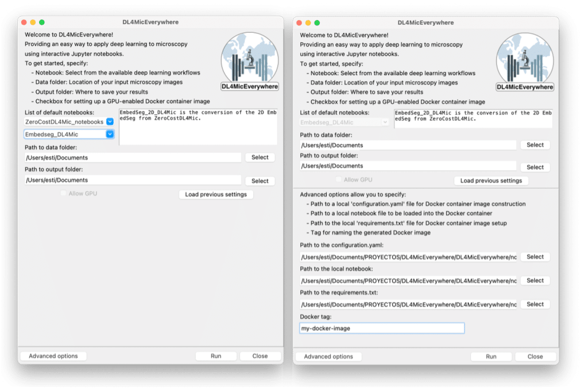Minimize the right window with yellow button
The height and width of the screenshot is (389, 588).
(x=308, y=22)
